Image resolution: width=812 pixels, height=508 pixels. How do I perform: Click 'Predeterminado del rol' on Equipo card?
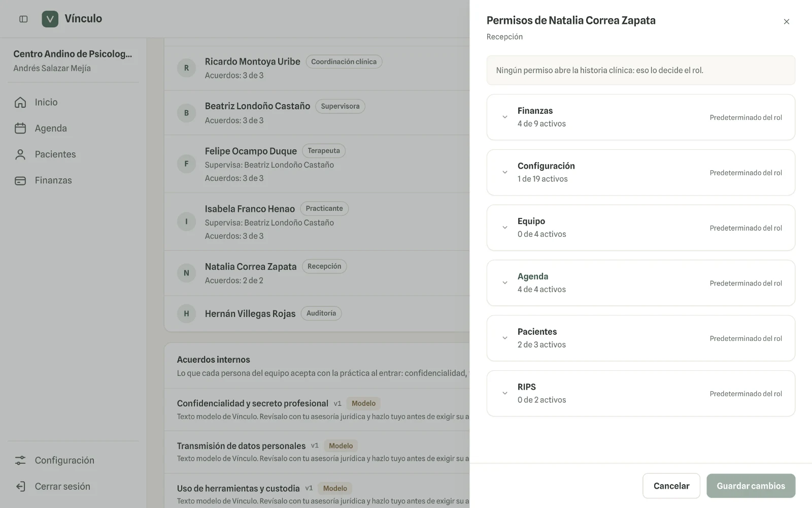[746, 228]
